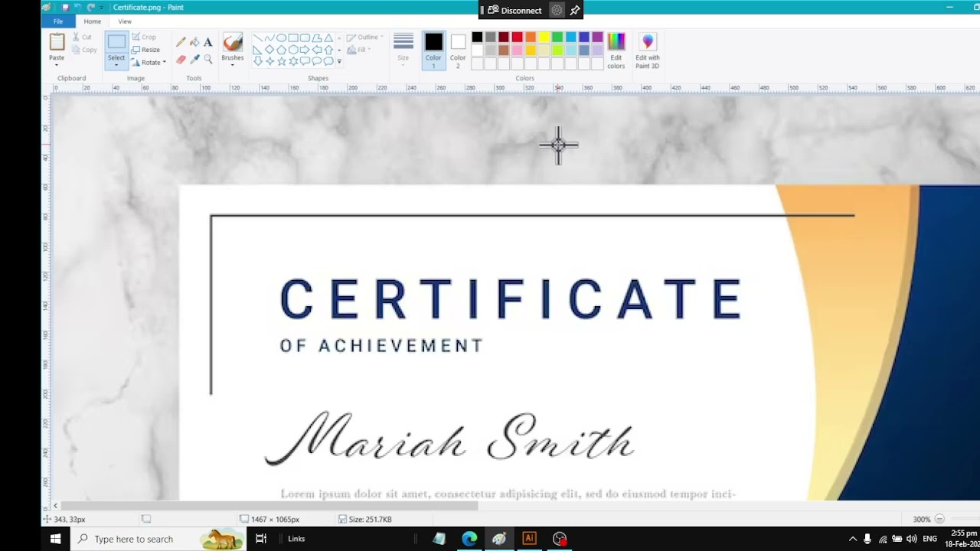Open Edit with Paint 3D

(647, 51)
